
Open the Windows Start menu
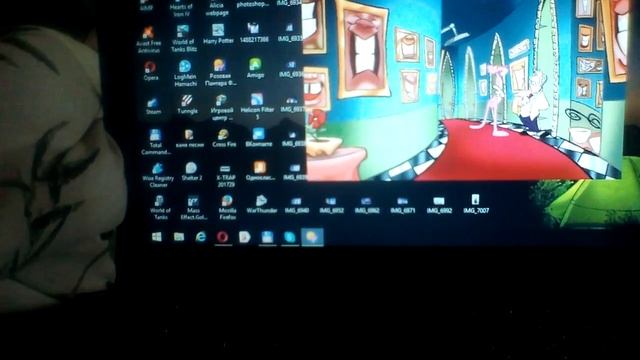point(157,237)
